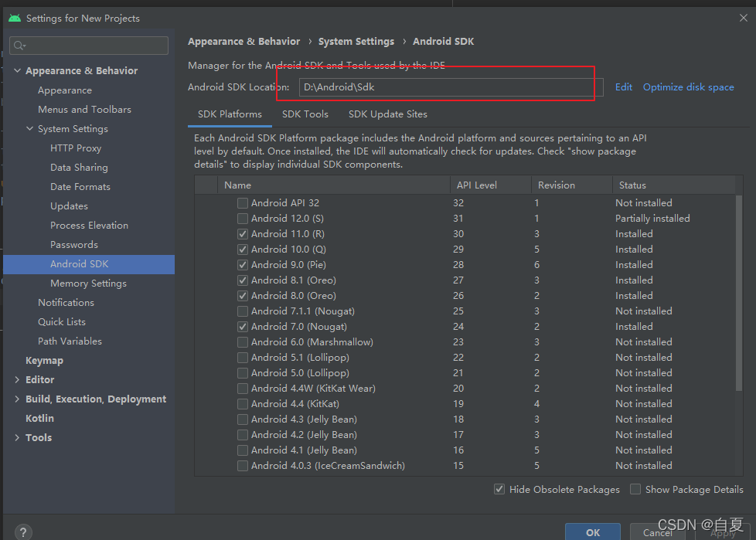This screenshot has width=756, height=540.
Task: Click the Android Studio logo icon in title bar
Action: coord(15,19)
